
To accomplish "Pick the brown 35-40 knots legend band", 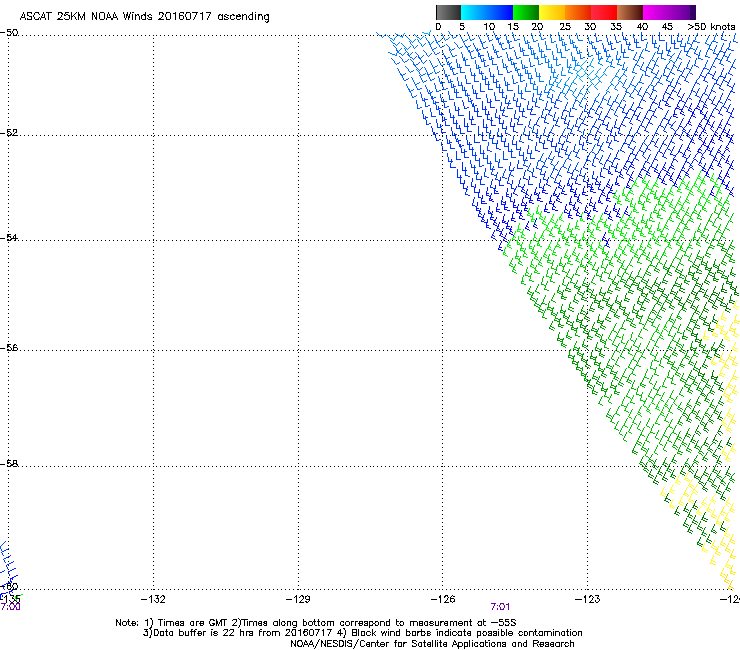I will [630, 12].
